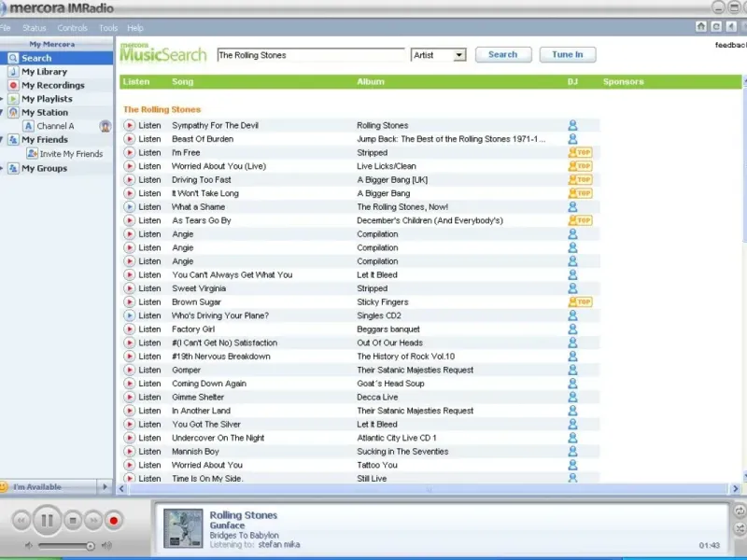Image resolution: width=747 pixels, height=560 pixels.
Task: Sort by the Album column header
Action: click(x=371, y=82)
